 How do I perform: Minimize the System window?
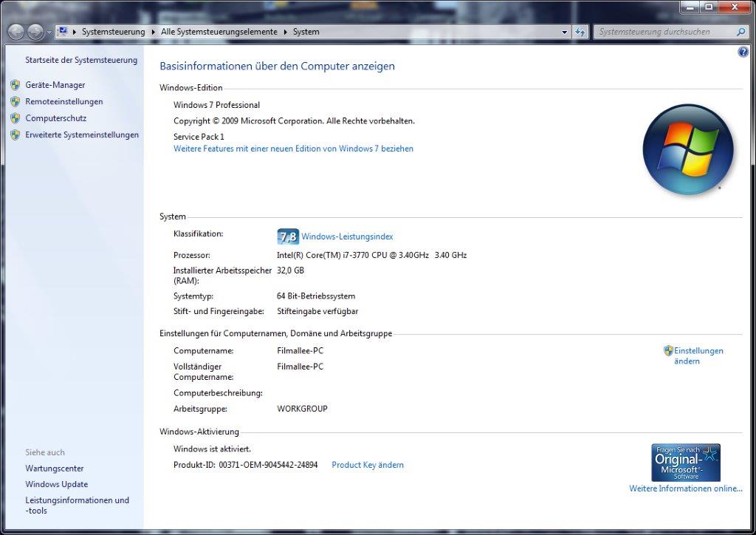690,7
